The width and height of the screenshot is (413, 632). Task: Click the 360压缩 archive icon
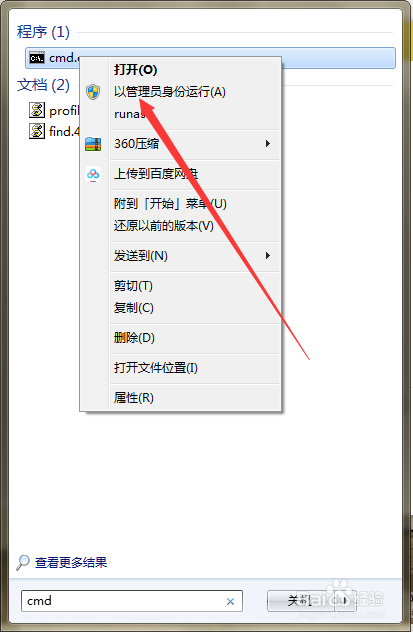93,144
